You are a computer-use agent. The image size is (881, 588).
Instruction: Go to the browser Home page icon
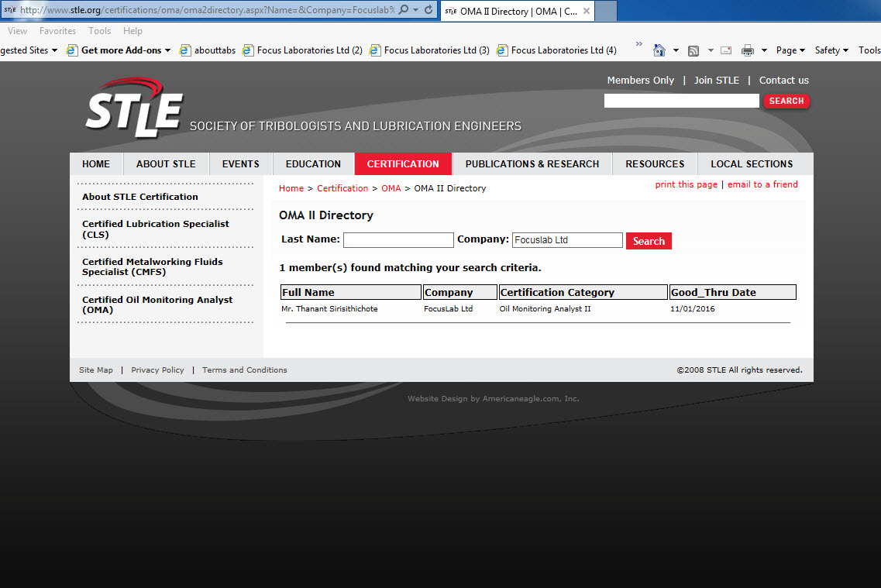pyautogui.click(x=659, y=50)
